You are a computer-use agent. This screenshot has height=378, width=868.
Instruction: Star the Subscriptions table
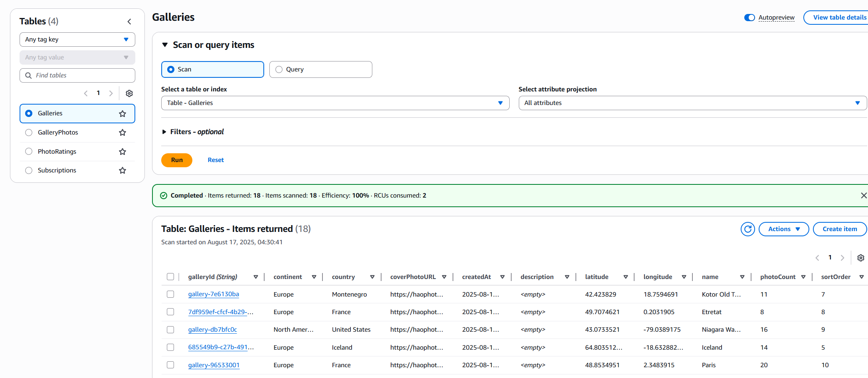(x=123, y=170)
